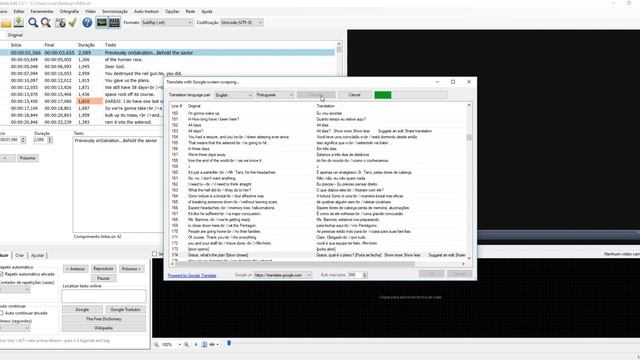640x360 pixels.
Task: Click the Google search button
Action: [x=82, y=309]
